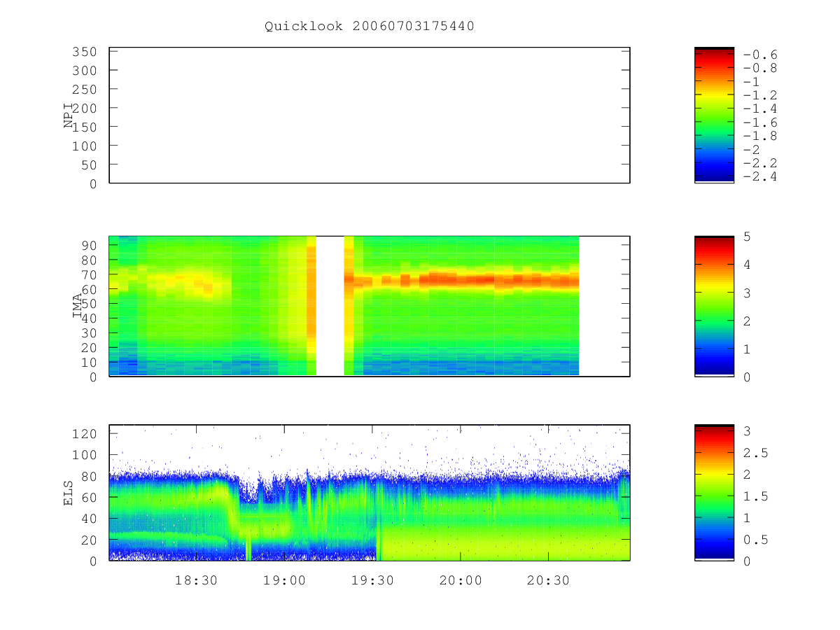Click the 5 label on IMA colorbar

point(747,237)
